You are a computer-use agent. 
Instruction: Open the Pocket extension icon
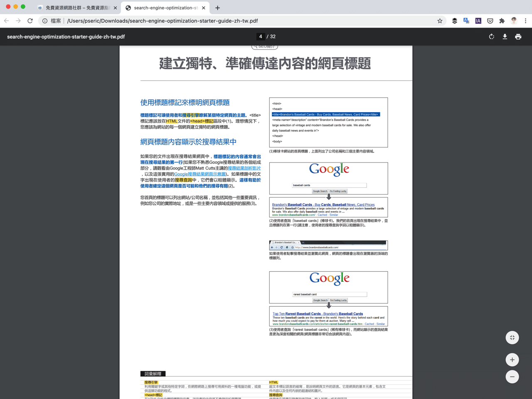pyautogui.click(x=490, y=21)
